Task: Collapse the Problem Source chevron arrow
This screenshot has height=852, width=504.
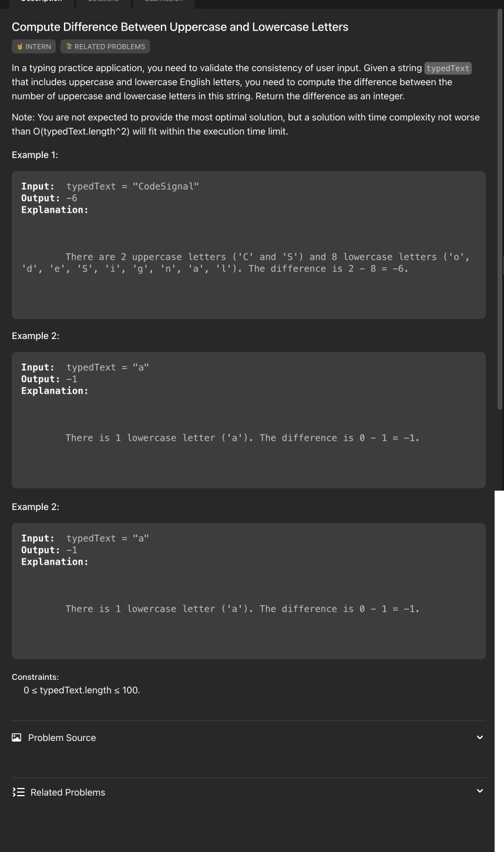Action: coord(480,737)
